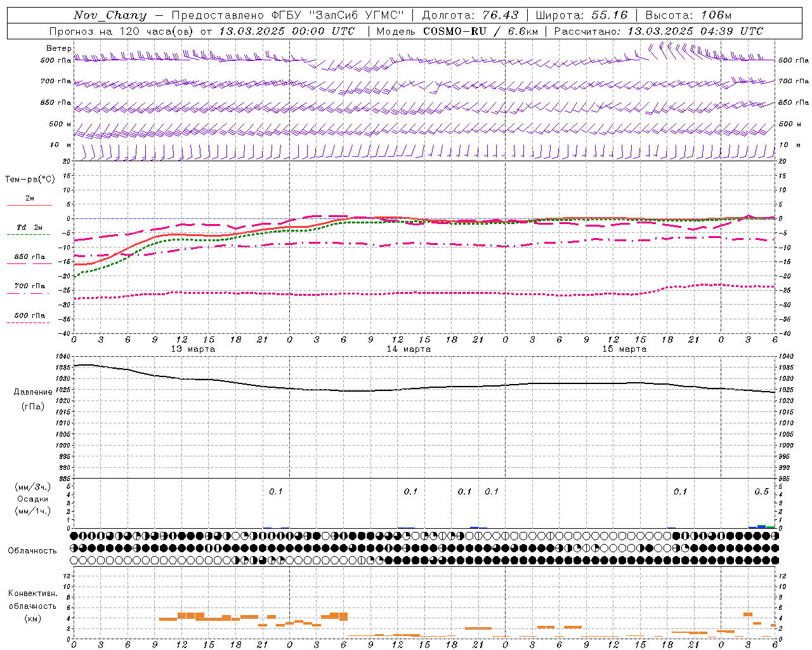Click the 'Давление' pressure panel label
This screenshot has width=812, height=650.
pyautogui.click(x=33, y=392)
